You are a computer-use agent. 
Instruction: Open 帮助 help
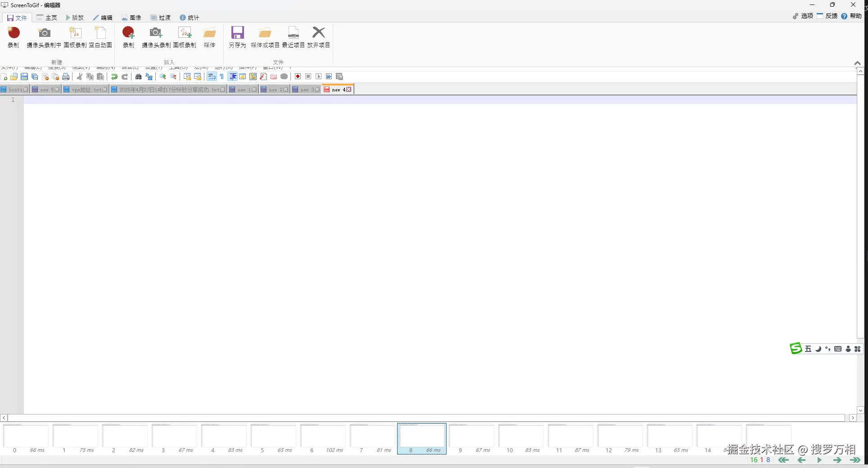coord(851,16)
